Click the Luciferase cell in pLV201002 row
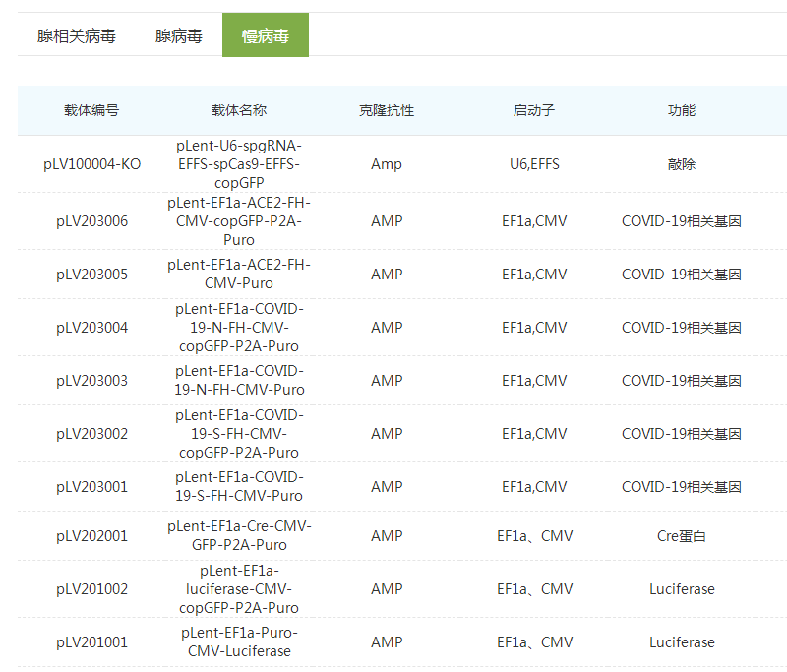 [682, 589]
